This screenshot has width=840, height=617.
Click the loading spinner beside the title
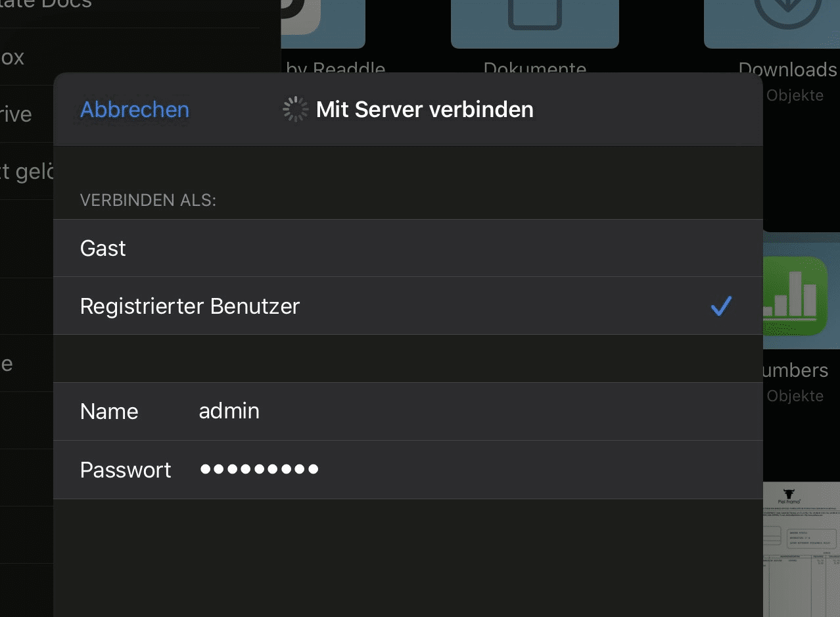click(295, 109)
